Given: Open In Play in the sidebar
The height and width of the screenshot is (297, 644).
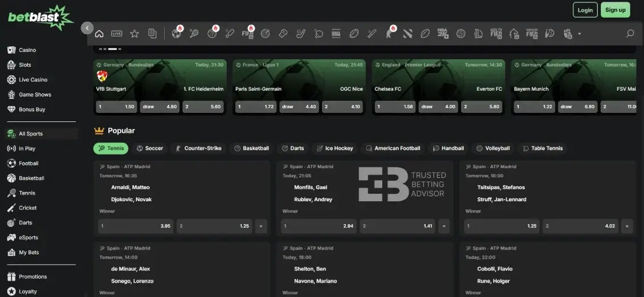Looking at the screenshot, I should 27,148.
